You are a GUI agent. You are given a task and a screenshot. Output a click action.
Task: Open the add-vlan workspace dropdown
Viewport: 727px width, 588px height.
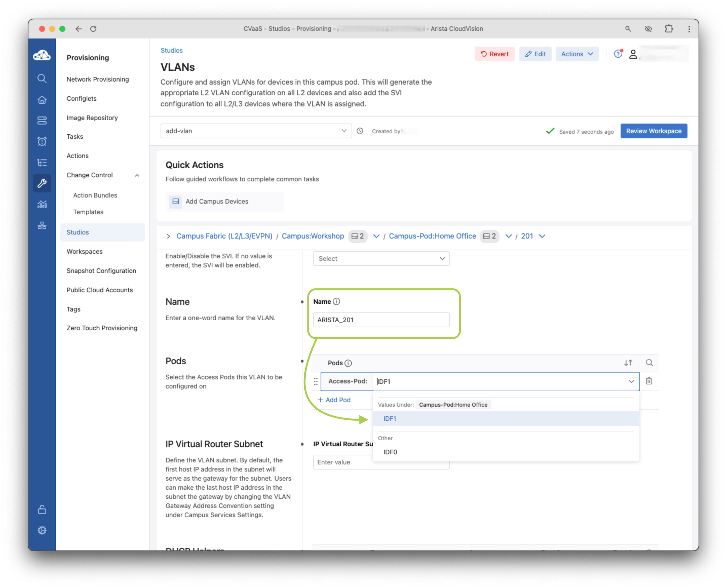[x=256, y=131]
